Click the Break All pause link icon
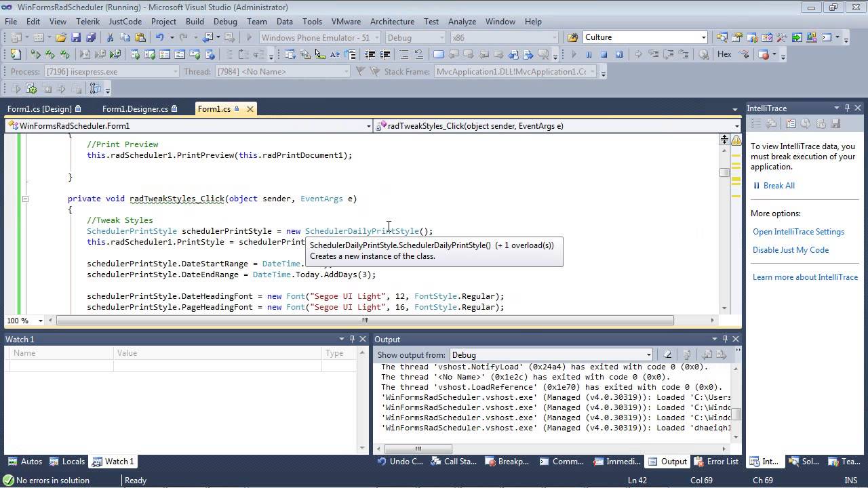This screenshot has height=488, width=868. point(757,186)
